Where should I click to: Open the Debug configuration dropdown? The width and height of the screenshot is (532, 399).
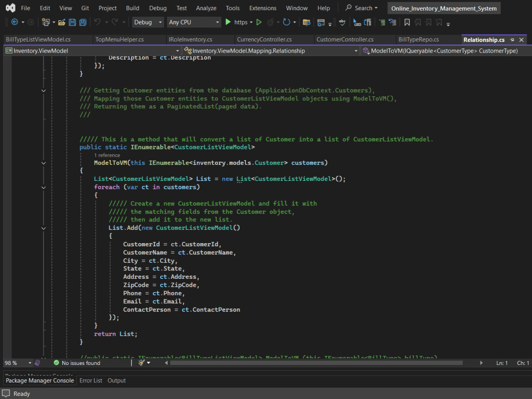[148, 22]
